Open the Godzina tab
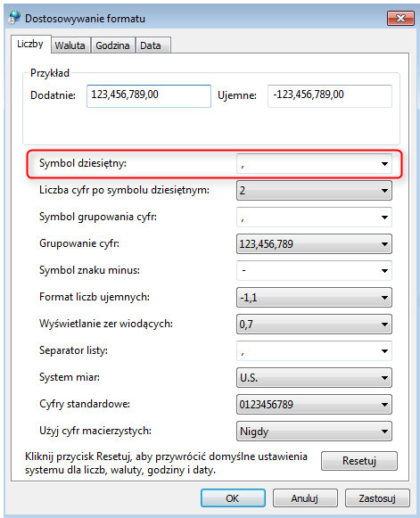This screenshot has width=420, height=518. [x=112, y=45]
